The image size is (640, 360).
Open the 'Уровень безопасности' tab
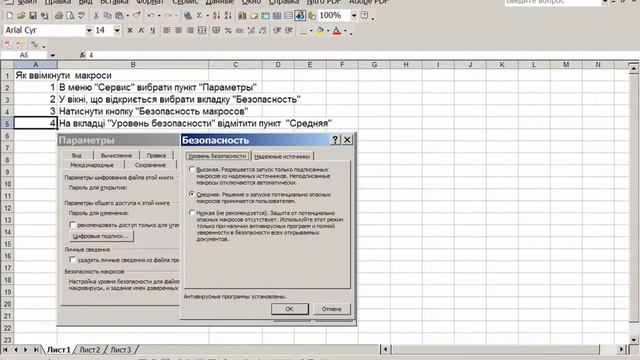click(217, 156)
